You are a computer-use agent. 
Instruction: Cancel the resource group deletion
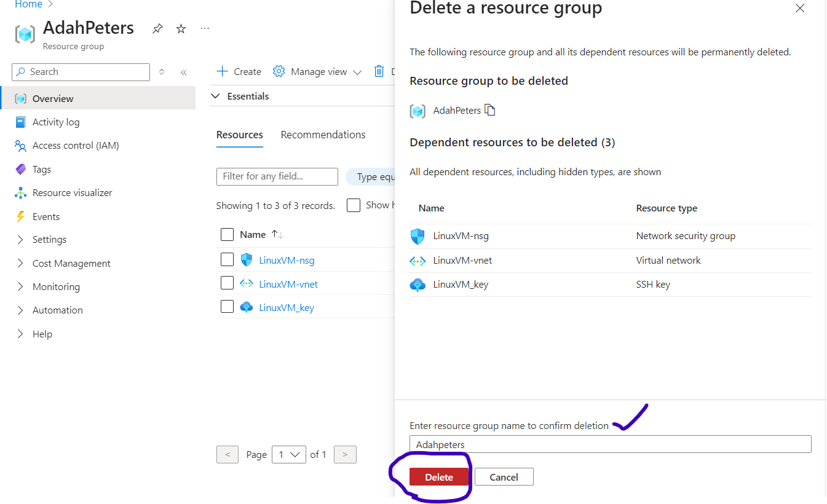click(504, 477)
